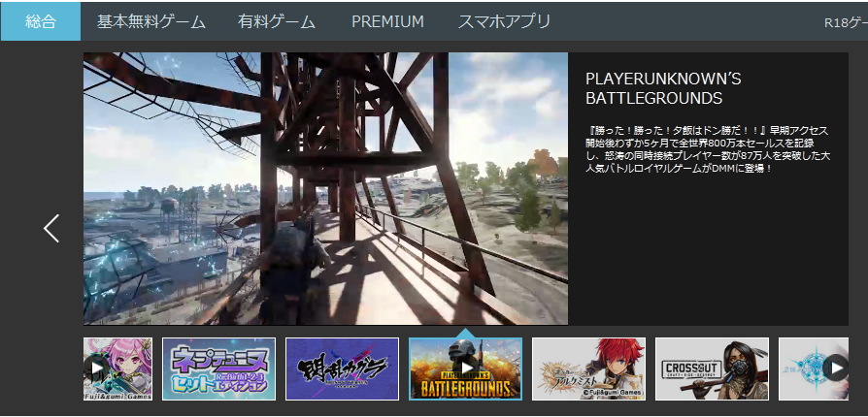The width and height of the screenshot is (868, 417).
Task: Select the 総合 tab
Action: [41, 21]
